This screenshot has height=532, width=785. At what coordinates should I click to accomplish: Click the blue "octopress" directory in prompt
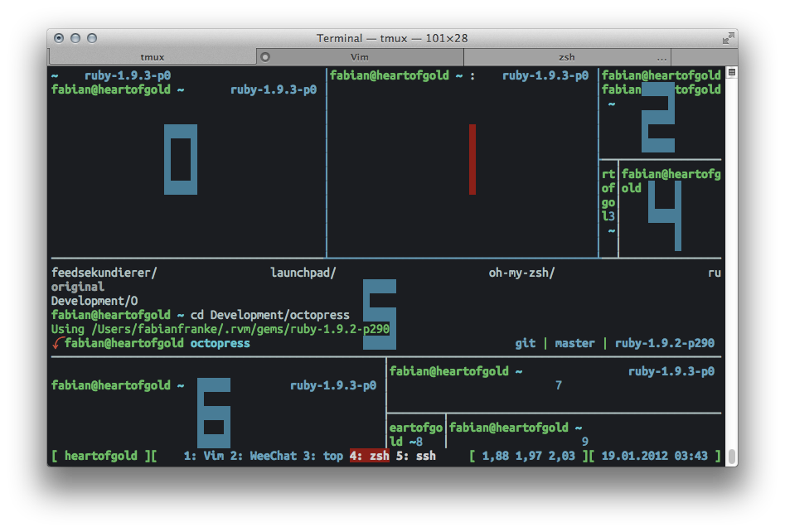coord(220,343)
